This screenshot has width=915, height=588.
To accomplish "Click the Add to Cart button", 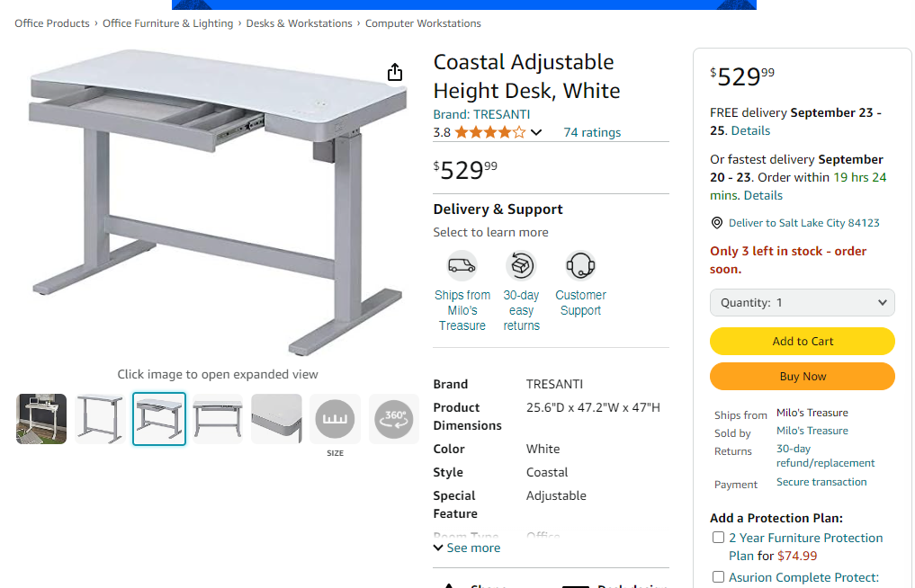I will pyautogui.click(x=802, y=342).
